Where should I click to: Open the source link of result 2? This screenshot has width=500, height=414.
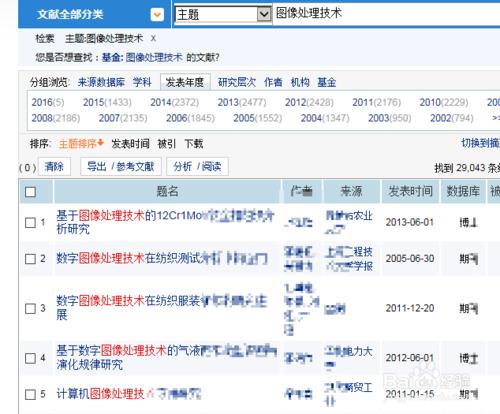click(x=349, y=259)
